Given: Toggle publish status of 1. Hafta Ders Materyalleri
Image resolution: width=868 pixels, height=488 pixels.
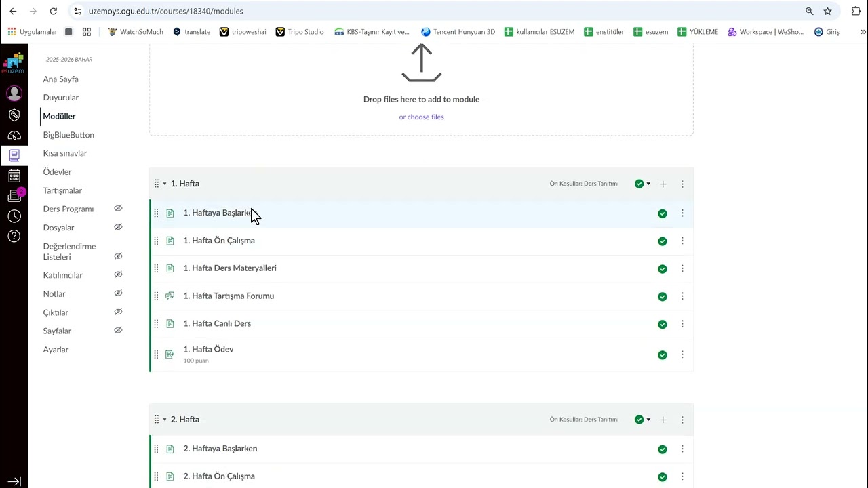Looking at the screenshot, I should pyautogui.click(x=663, y=269).
